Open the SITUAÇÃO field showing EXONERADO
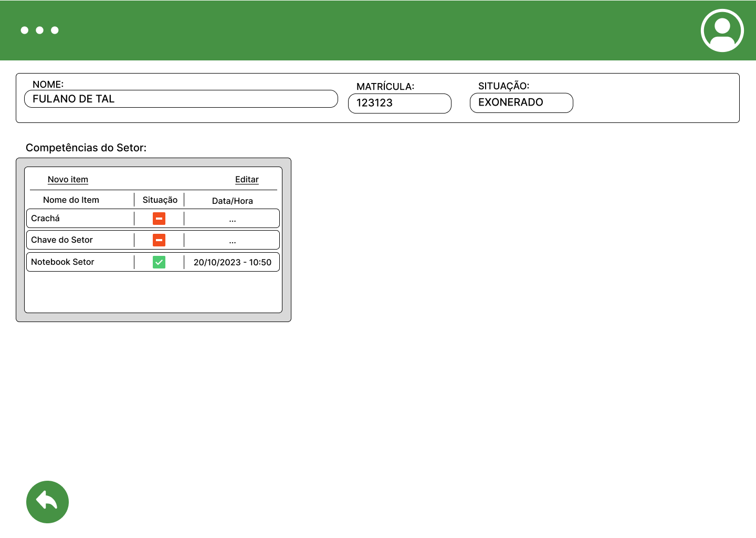The height and width of the screenshot is (538, 756). tap(521, 102)
